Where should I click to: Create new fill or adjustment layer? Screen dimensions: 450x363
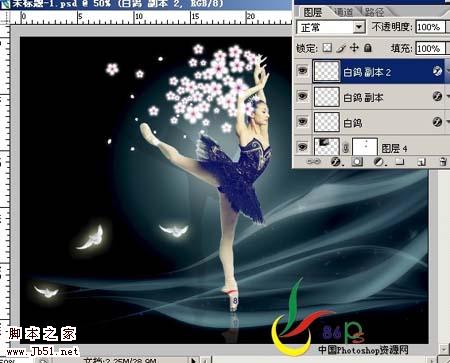(379, 162)
